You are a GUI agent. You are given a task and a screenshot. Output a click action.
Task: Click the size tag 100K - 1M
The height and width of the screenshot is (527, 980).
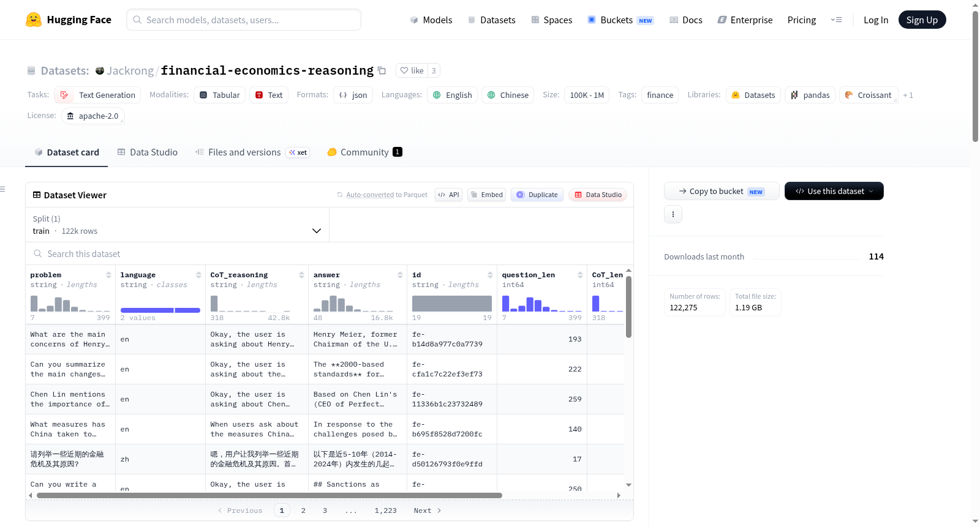pyautogui.click(x=587, y=95)
